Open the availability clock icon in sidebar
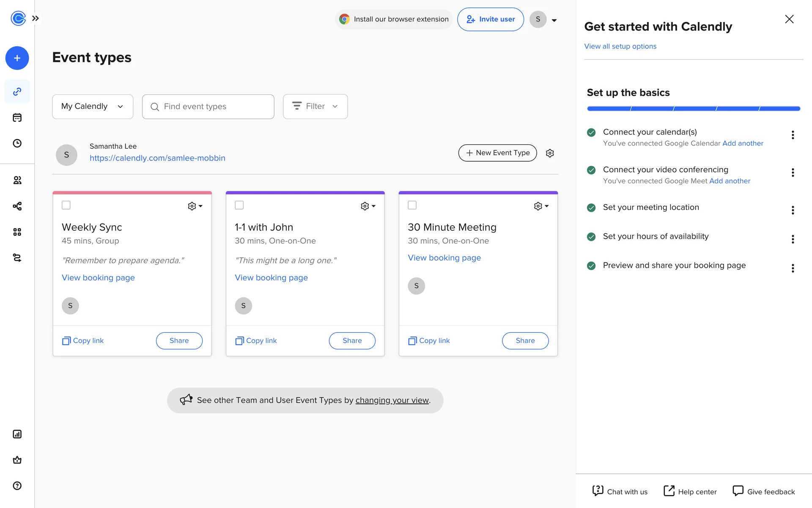Screen dimensions: 812x508 coord(17,143)
